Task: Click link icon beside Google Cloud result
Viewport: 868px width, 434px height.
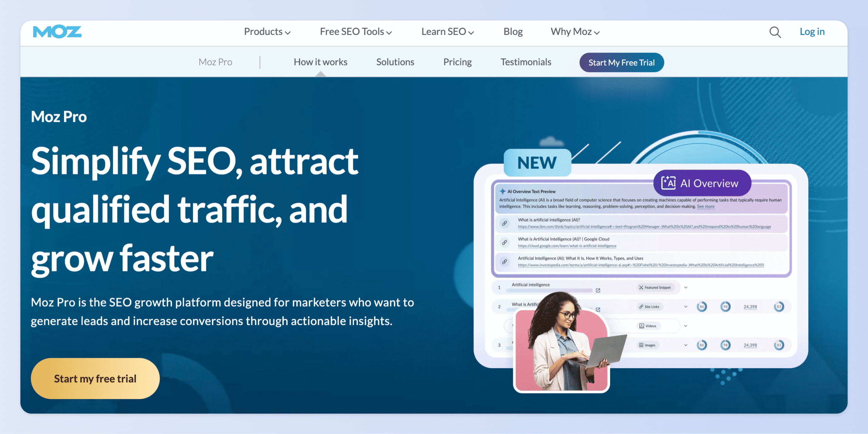Action: [505, 242]
